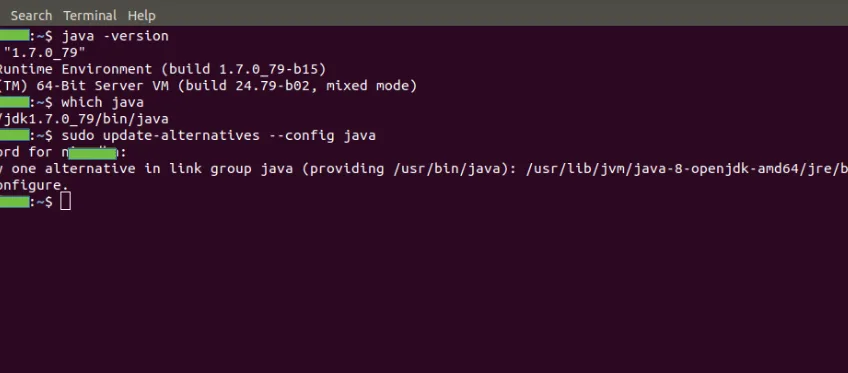Click the "1.7.0_79" version string
This screenshot has height=373, width=848.
(45, 53)
